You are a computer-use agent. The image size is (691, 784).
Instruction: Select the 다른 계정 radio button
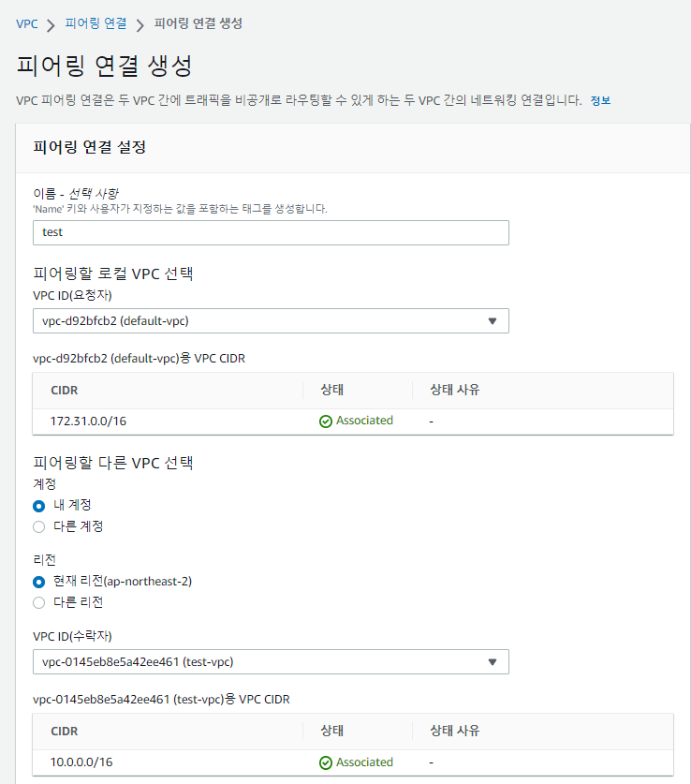click(x=39, y=526)
